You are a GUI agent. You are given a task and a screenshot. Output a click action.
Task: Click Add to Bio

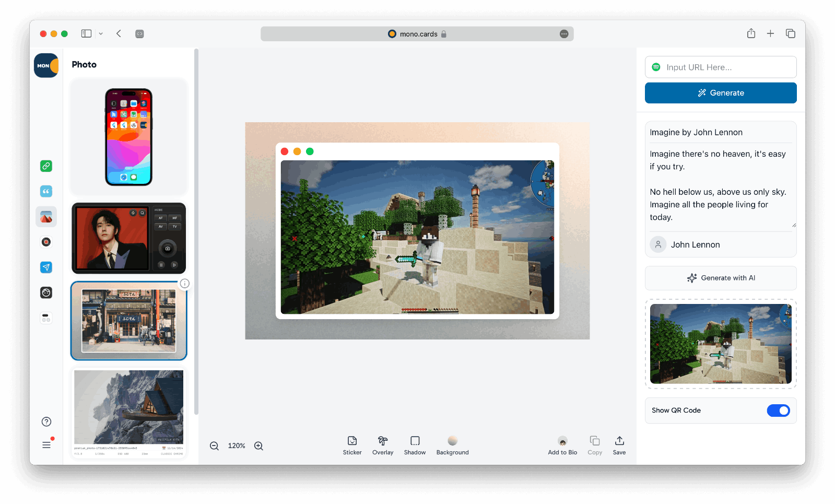[x=562, y=446]
